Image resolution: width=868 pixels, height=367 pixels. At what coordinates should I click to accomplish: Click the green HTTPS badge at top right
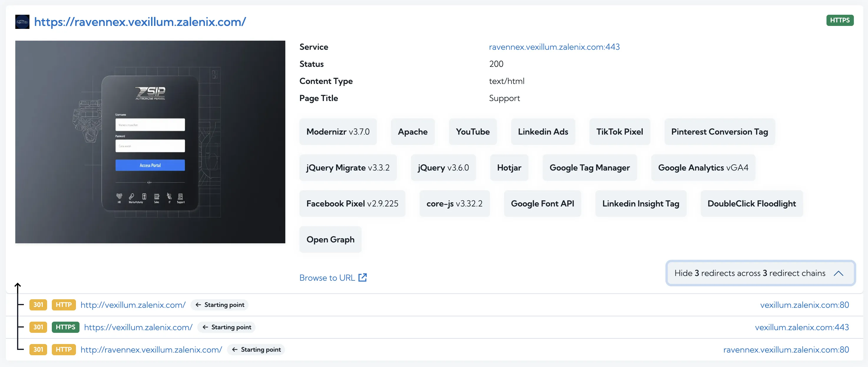point(839,20)
